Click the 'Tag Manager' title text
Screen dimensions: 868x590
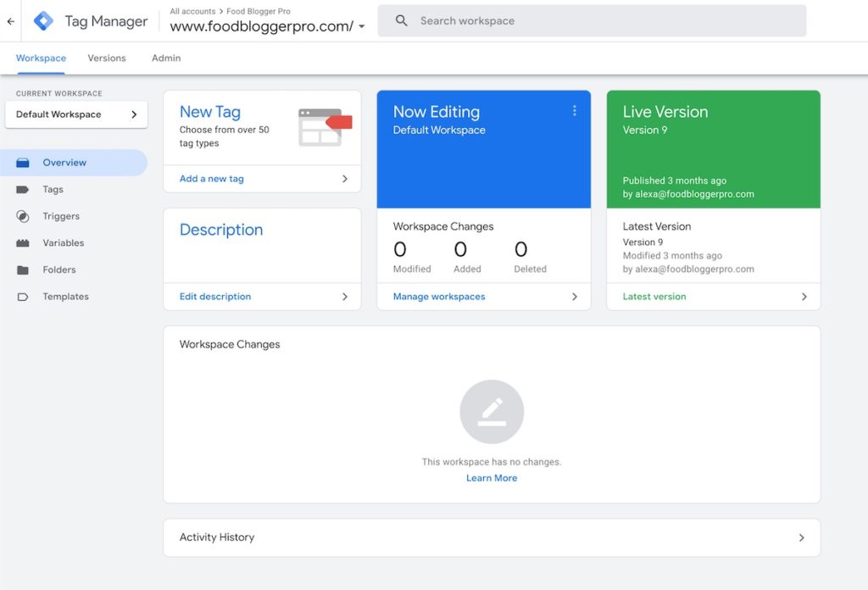point(106,21)
